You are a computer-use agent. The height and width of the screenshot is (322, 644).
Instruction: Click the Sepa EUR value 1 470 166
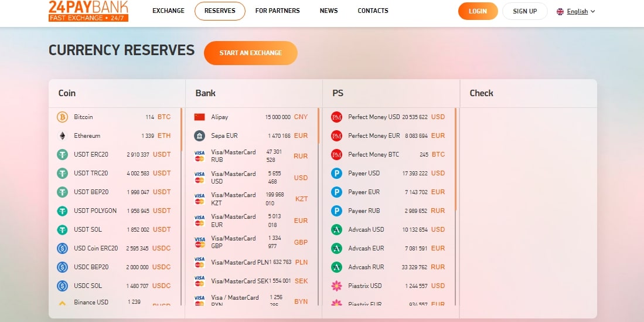point(280,135)
